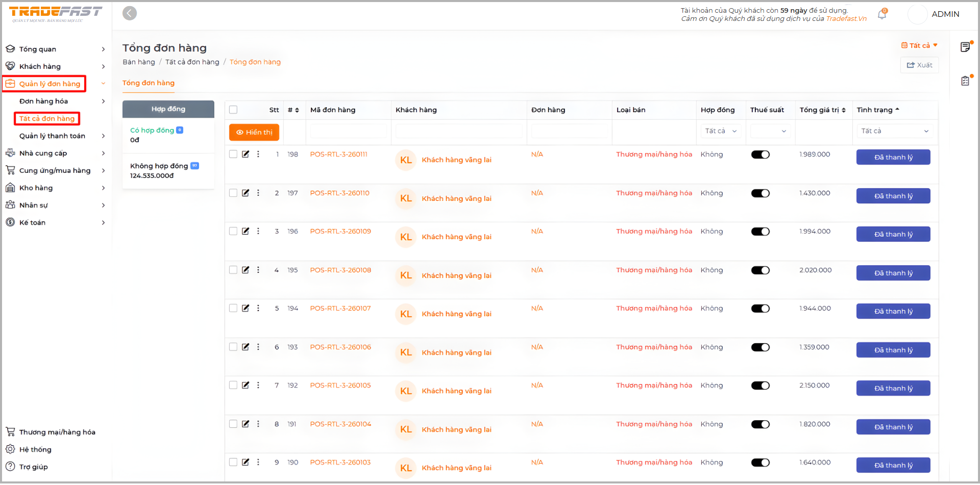Click the notification bell icon
980x485 pixels.
click(x=881, y=15)
